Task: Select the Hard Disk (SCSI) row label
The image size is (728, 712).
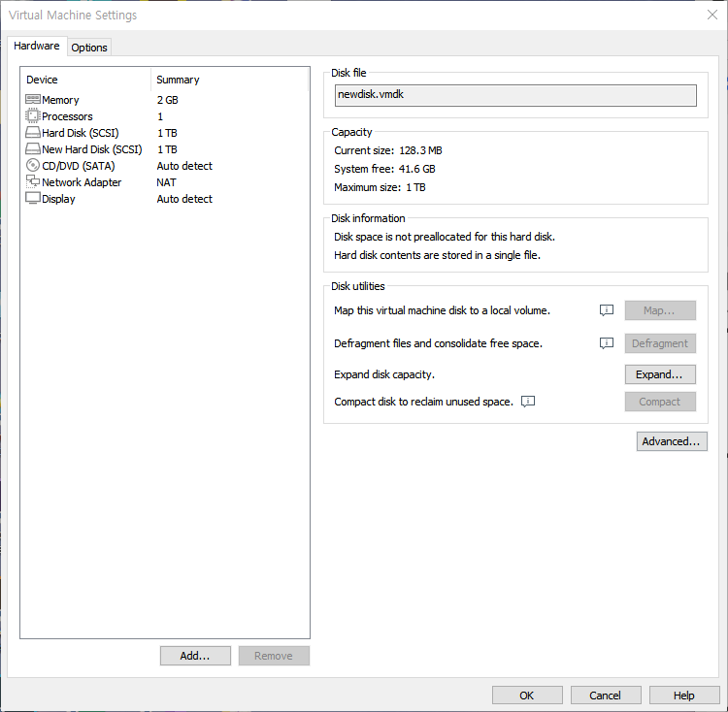Action: (81, 133)
